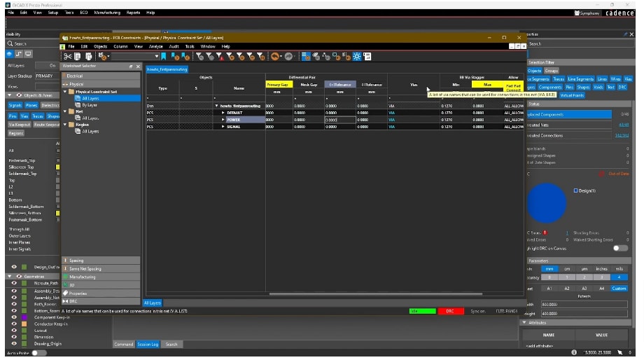Click the Symphony icon in the main title area
644x360 pixels.
577,13
